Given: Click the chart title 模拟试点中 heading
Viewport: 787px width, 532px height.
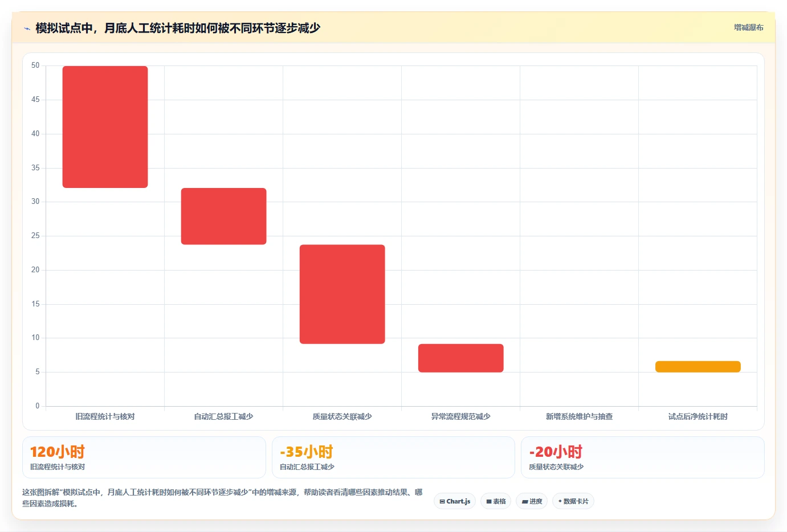Looking at the screenshot, I should [x=178, y=28].
